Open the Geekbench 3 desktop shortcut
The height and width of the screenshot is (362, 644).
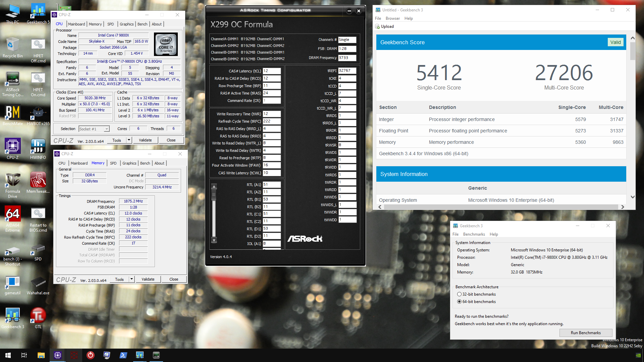click(x=13, y=318)
